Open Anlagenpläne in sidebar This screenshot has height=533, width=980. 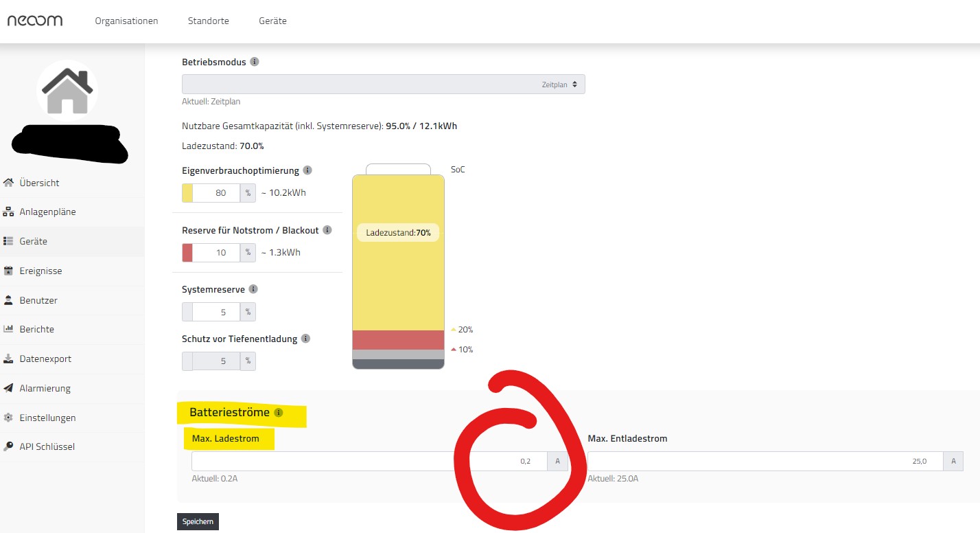[x=47, y=212]
